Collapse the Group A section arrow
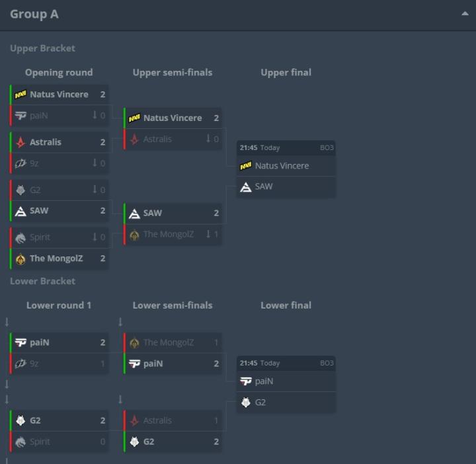Image resolution: width=476 pixels, height=464 pixels. (x=465, y=14)
